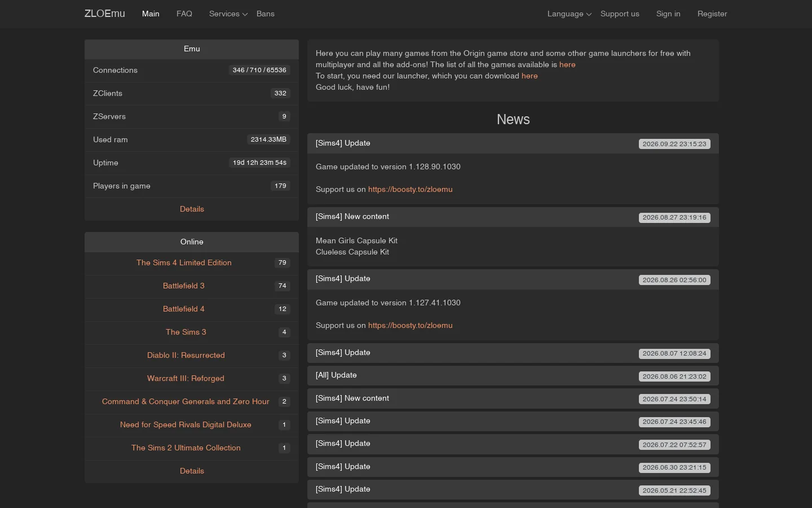Expand the Services dropdown menu
Screen dimensions: 812x508
[228, 14]
